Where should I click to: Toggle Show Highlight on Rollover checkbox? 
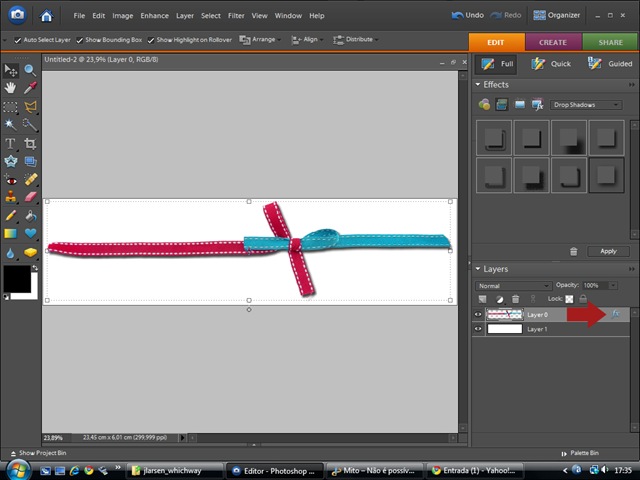[151, 40]
